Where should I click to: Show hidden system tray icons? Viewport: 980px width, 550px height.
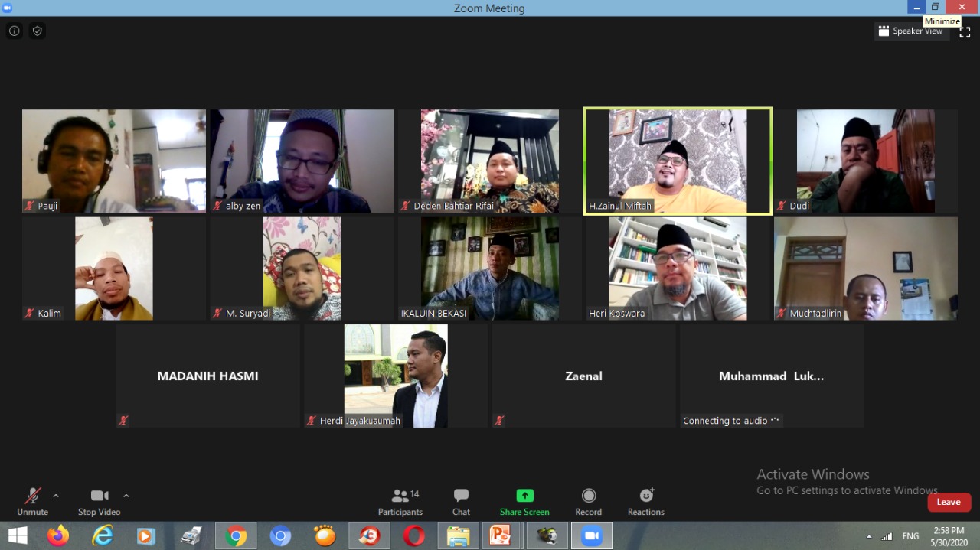tap(868, 537)
